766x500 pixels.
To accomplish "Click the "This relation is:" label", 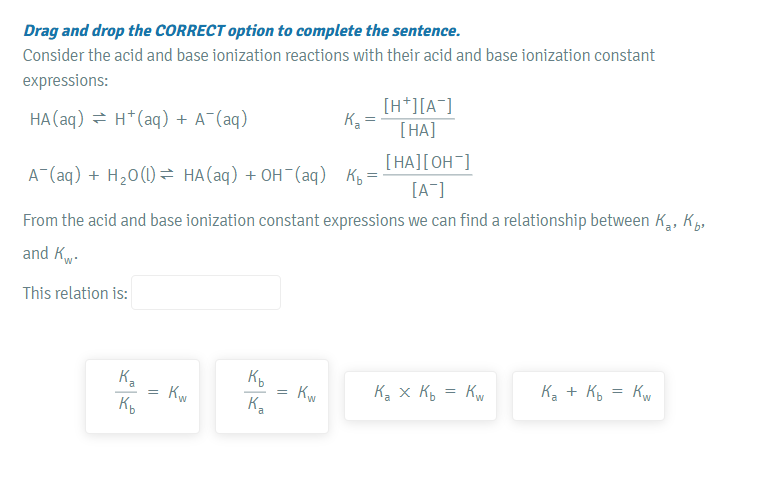I will (75, 293).
